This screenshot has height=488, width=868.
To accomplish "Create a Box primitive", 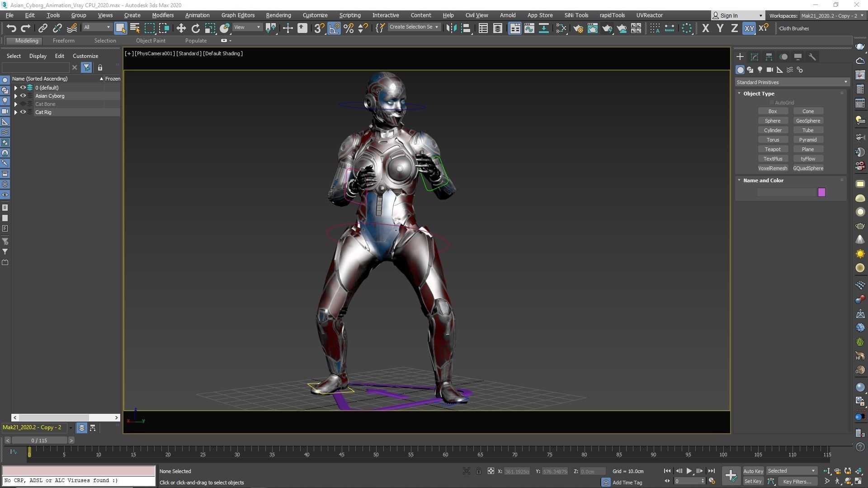I will click(773, 111).
